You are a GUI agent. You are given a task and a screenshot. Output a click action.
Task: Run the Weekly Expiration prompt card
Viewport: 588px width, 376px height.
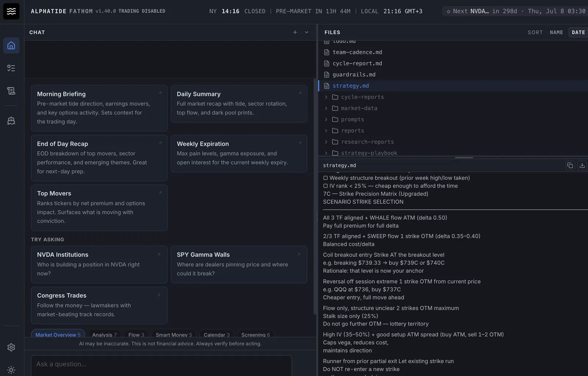point(239,153)
